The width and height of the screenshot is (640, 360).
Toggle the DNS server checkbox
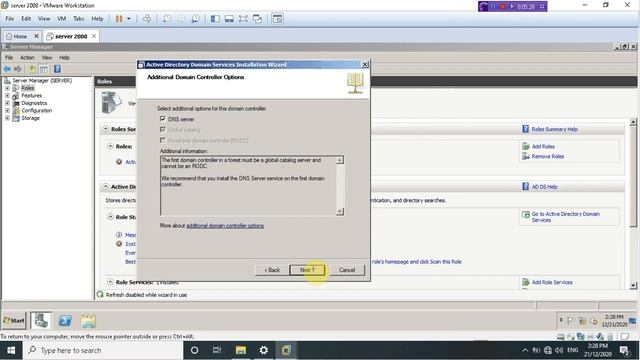[163, 119]
